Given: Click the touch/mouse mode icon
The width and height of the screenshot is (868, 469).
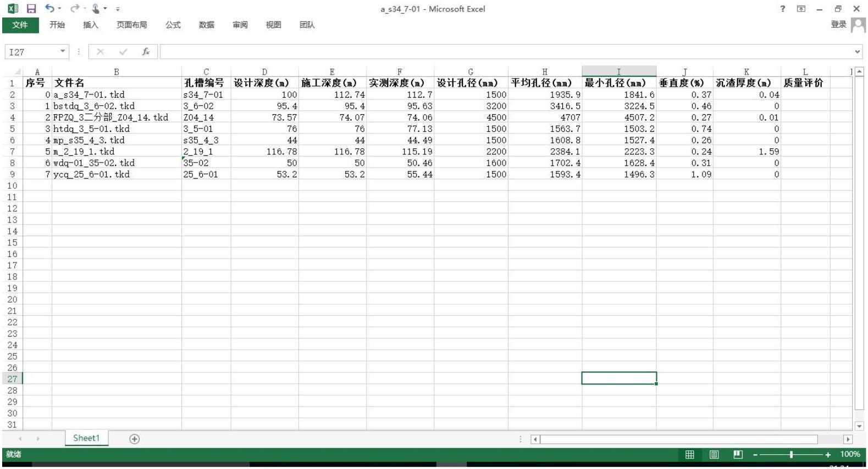Looking at the screenshot, I should click(x=96, y=9).
